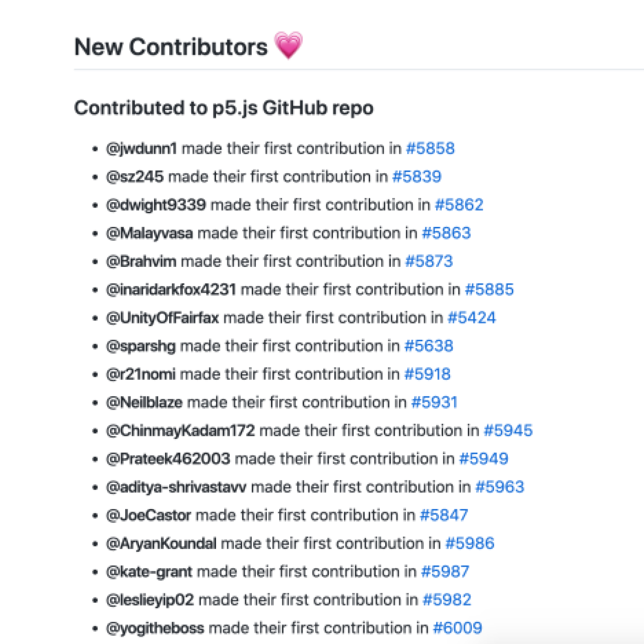This screenshot has height=644, width=644.
Task: Open JoeCastor's #5847 pull request
Action: [444, 515]
